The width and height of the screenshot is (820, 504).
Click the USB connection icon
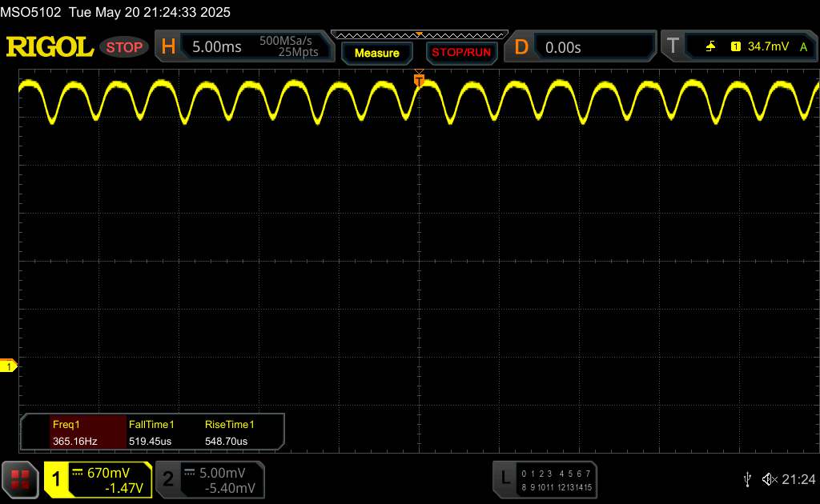coord(747,479)
